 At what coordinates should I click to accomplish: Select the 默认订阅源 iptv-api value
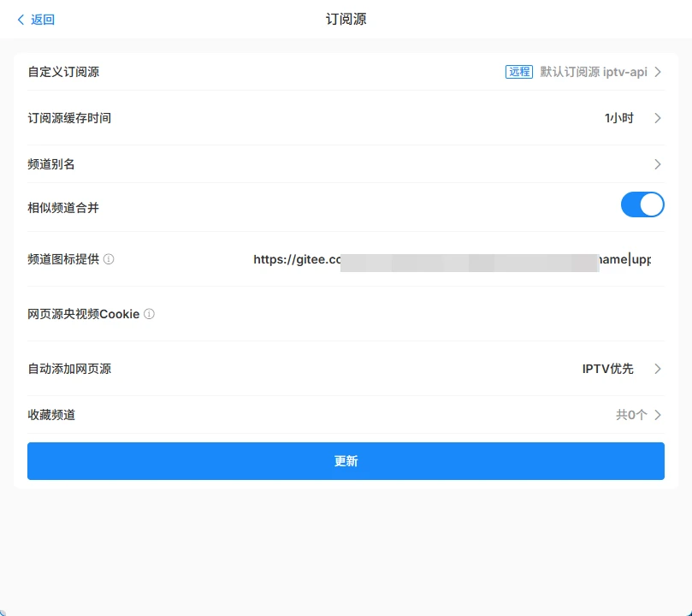[593, 72]
